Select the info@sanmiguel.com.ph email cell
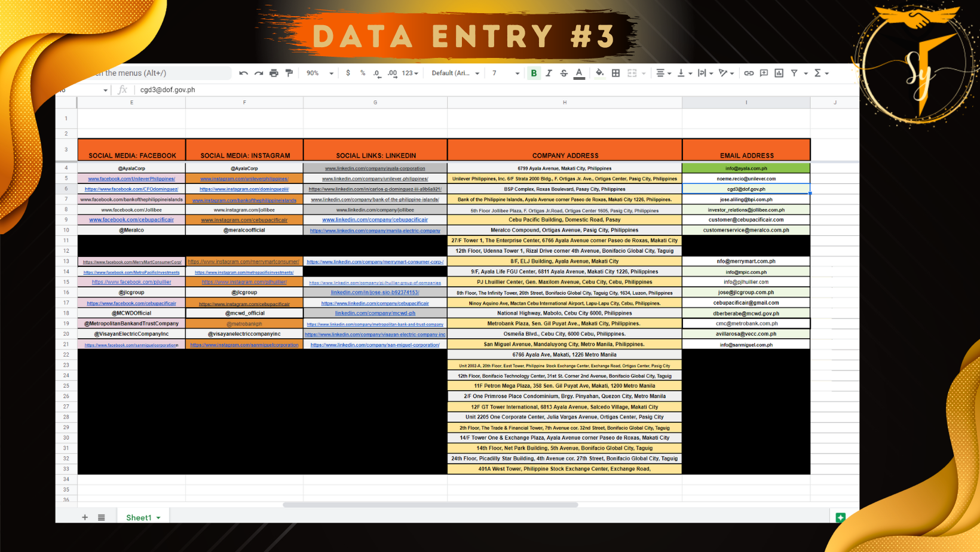This screenshot has width=980, height=552. 746,345
